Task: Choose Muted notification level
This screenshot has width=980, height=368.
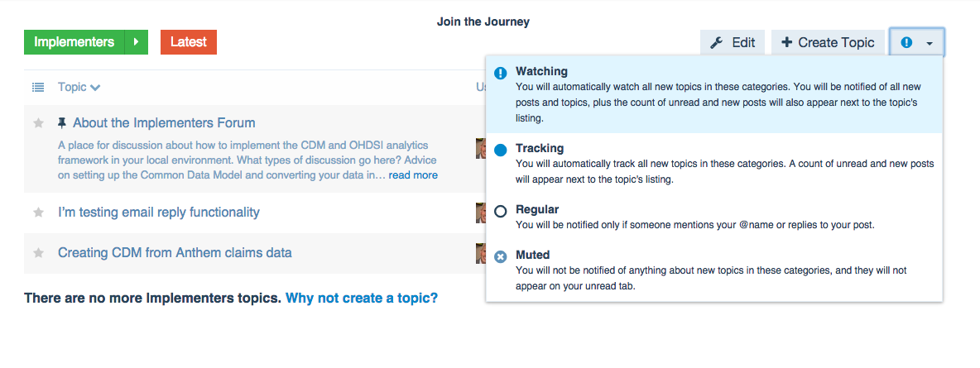Action: point(532,256)
